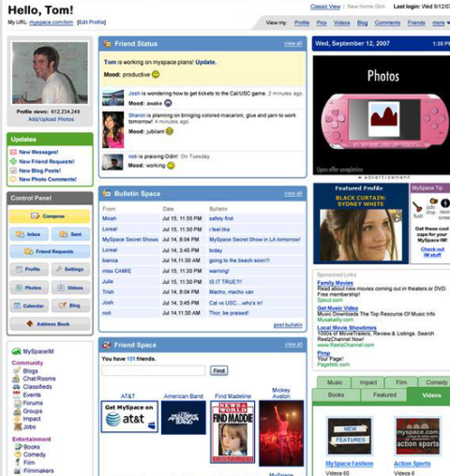Switch to the Featured tab
This screenshot has width=450, height=476.
(384, 395)
